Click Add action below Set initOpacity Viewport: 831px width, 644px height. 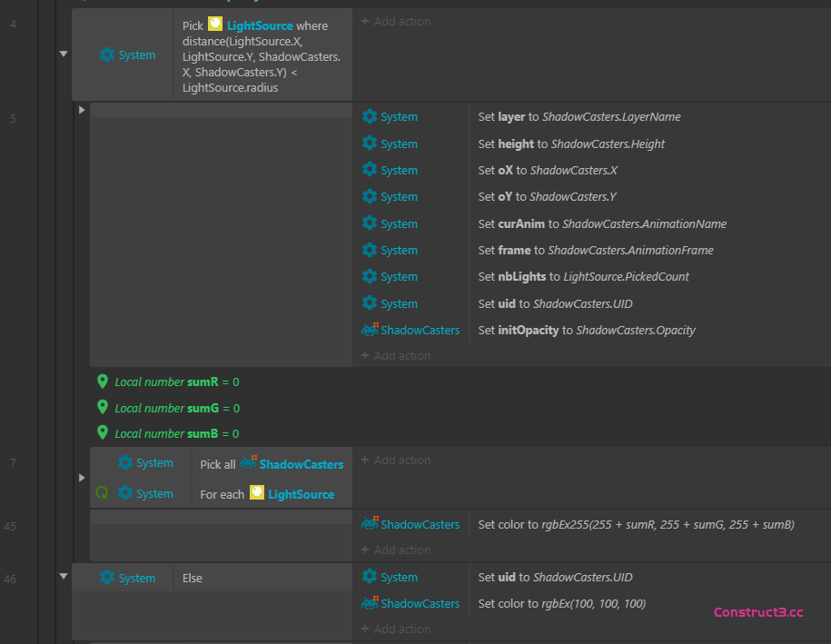[396, 355]
